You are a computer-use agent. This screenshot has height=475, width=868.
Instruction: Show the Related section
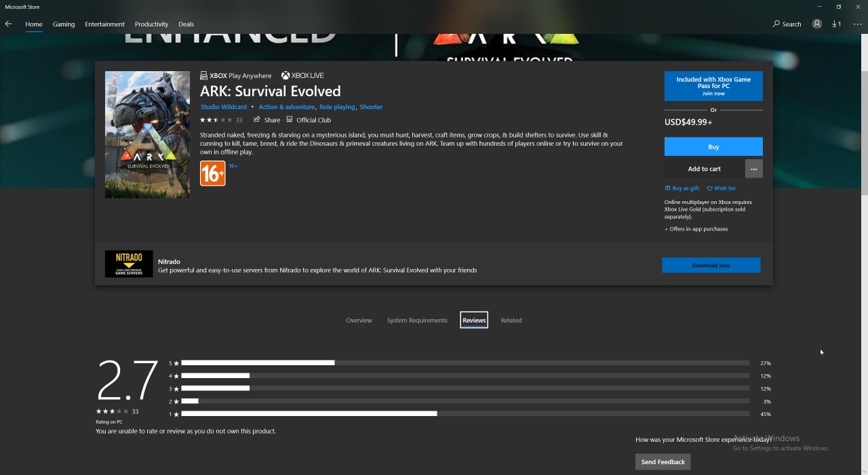tap(511, 321)
